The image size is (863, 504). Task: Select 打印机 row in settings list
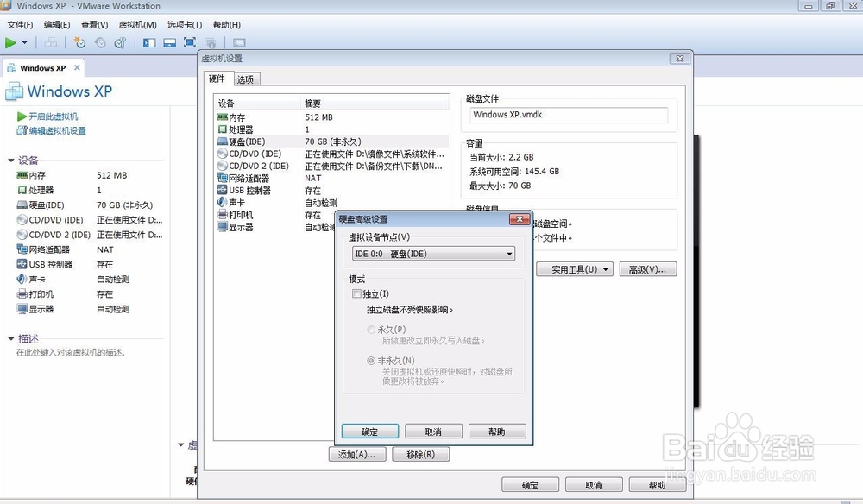pyautogui.click(x=275, y=215)
